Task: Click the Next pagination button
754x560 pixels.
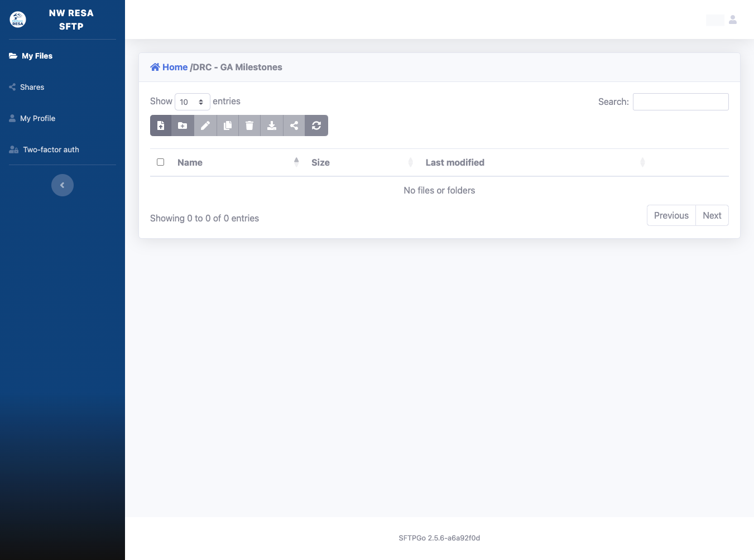Action: click(712, 215)
